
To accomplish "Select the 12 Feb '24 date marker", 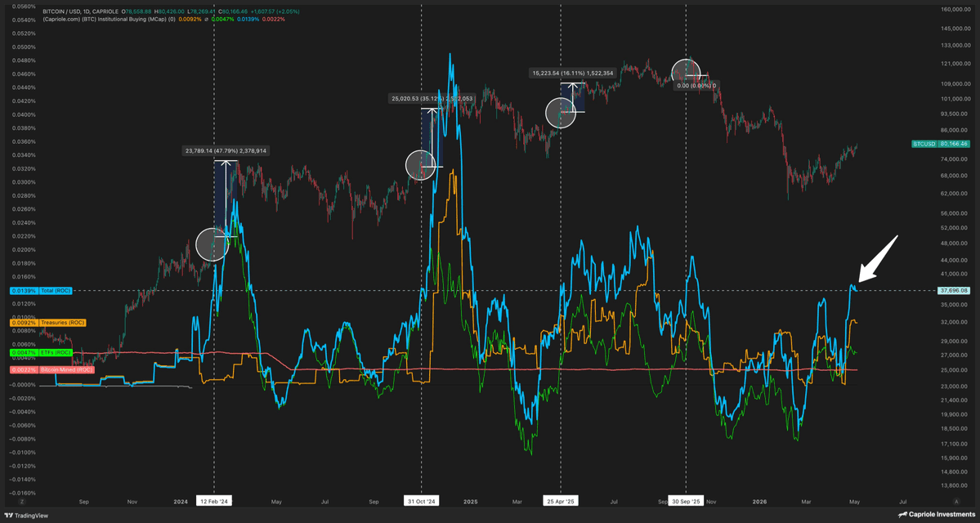I will tap(214, 502).
